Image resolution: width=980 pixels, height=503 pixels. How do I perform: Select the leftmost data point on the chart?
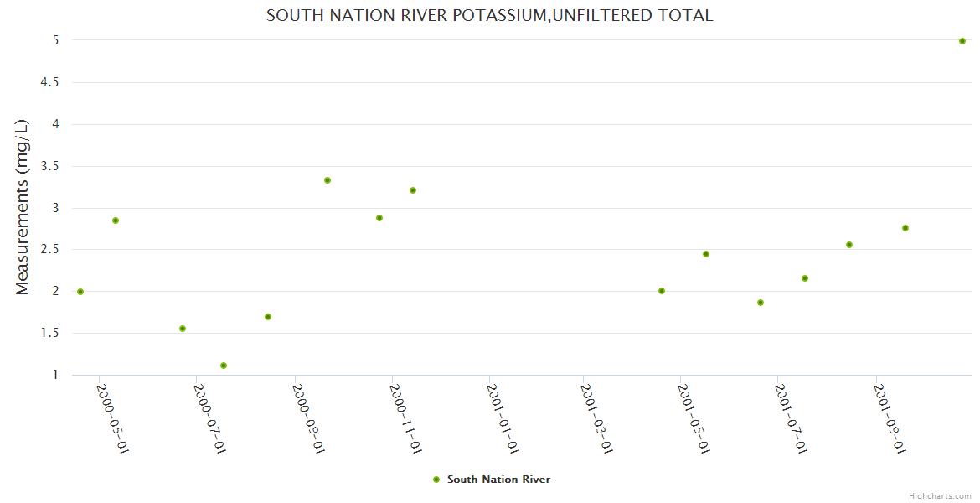[x=80, y=292]
